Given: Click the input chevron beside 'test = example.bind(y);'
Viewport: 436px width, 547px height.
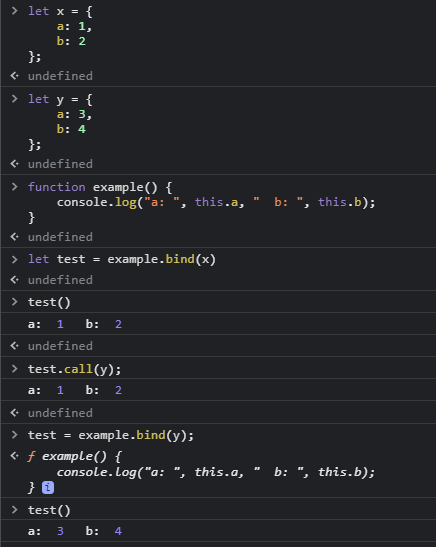Looking at the screenshot, I should [14, 435].
